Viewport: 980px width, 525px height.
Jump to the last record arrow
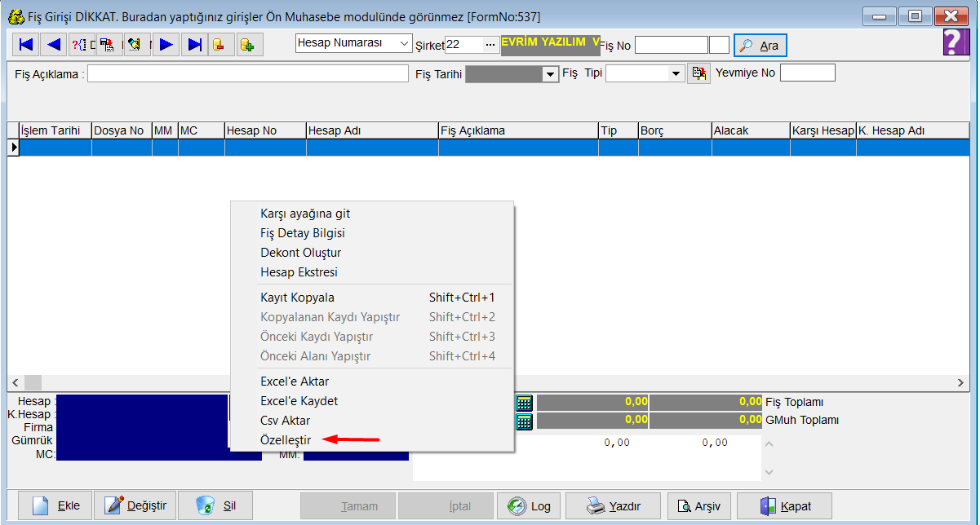point(194,45)
